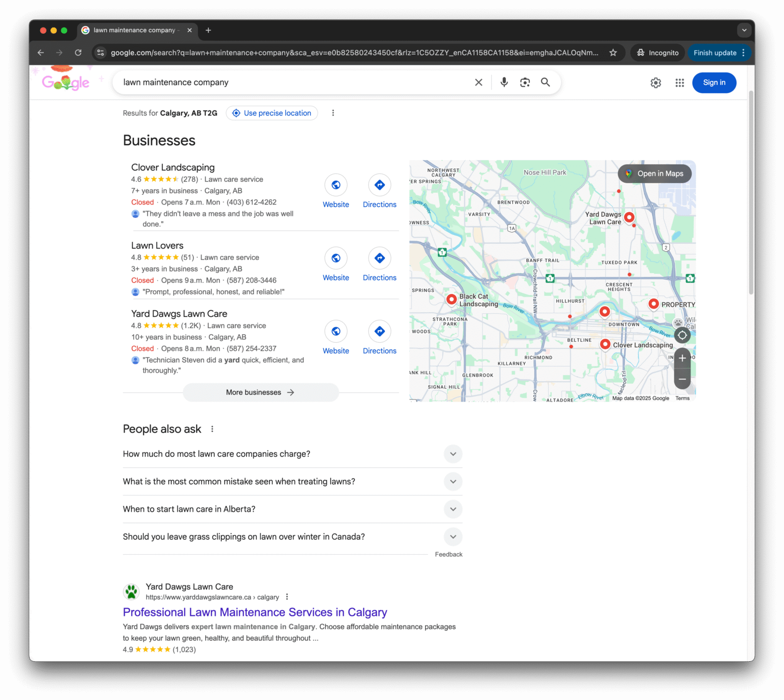Click the More businesses button

click(260, 392)
